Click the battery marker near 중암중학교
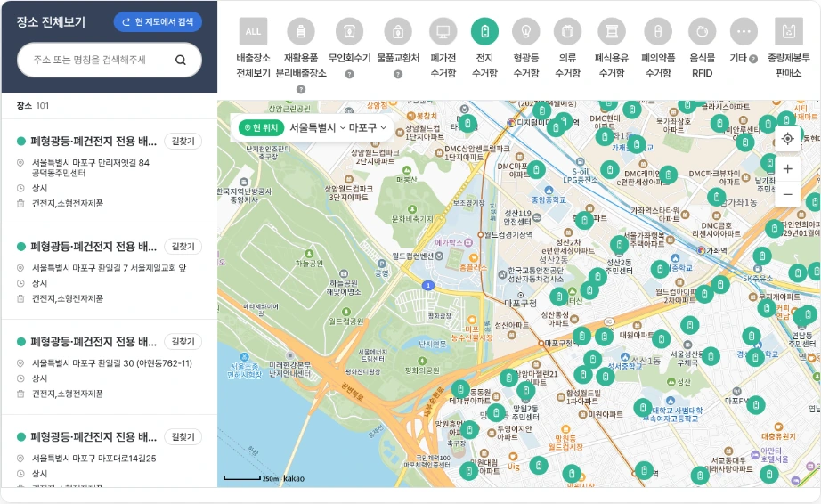Screen dimensions: 821x504 pyautogui.click(x=536, y=169)
